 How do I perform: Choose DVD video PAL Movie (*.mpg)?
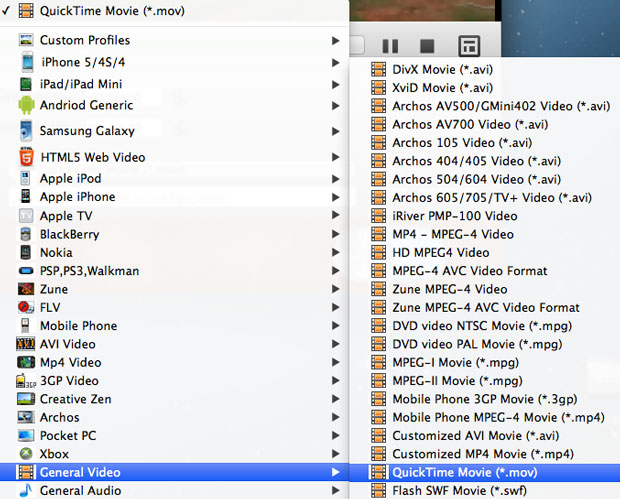click(x=485, y=344)
